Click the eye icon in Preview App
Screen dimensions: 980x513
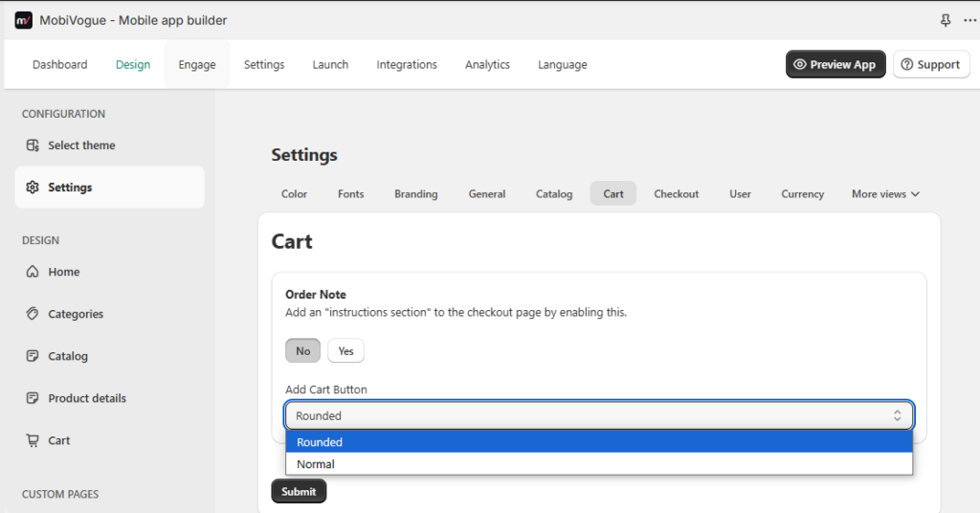tap(799, 64)
